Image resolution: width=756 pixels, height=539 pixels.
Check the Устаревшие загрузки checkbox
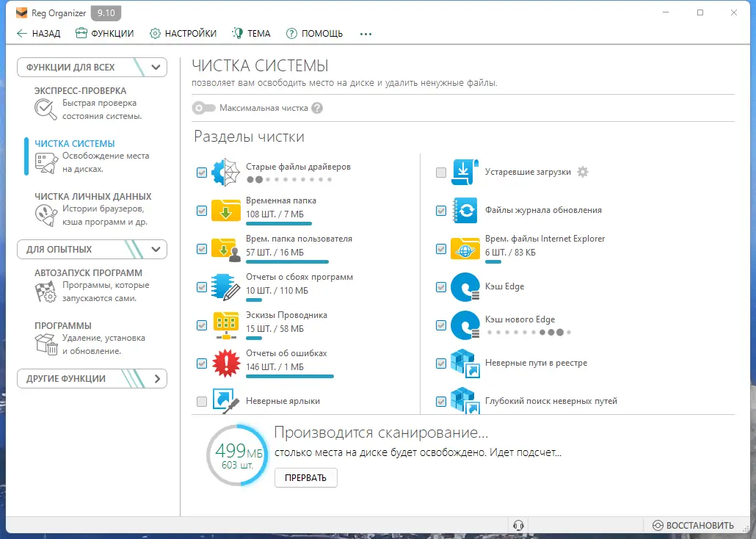click(x=441, y=173)
